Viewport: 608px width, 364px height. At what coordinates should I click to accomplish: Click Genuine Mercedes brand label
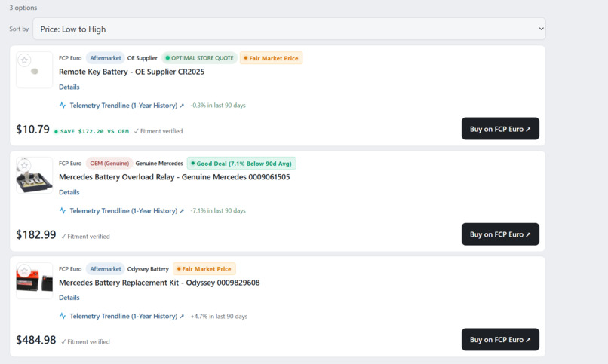[159, 164]
